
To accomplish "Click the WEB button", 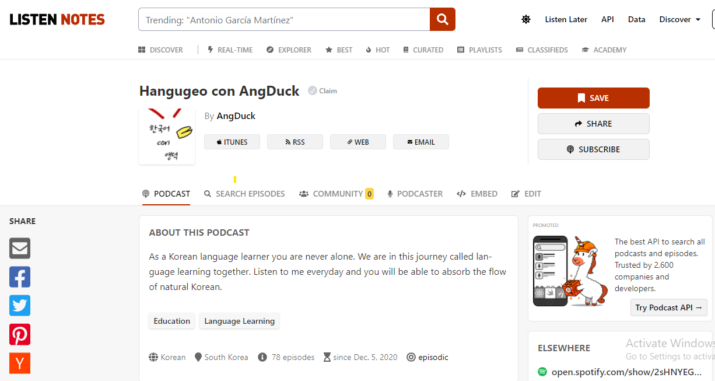I will 358,142.
